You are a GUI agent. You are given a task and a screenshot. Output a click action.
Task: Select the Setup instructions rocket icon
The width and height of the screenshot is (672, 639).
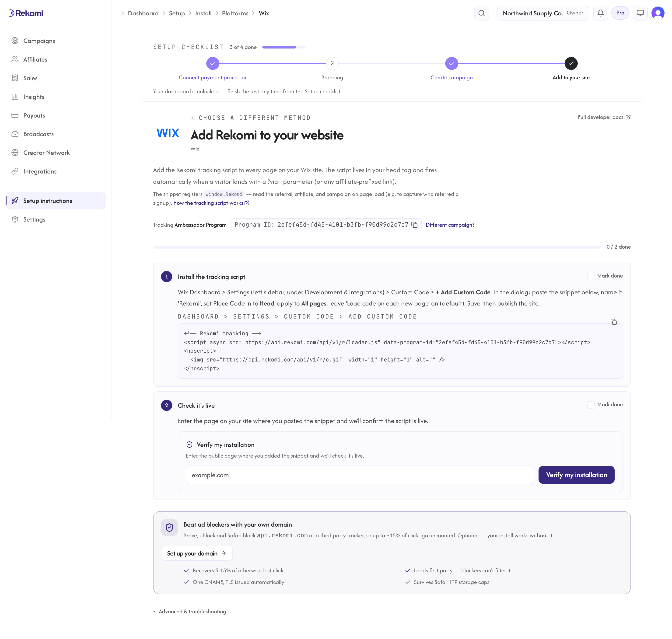coord(15,201)
